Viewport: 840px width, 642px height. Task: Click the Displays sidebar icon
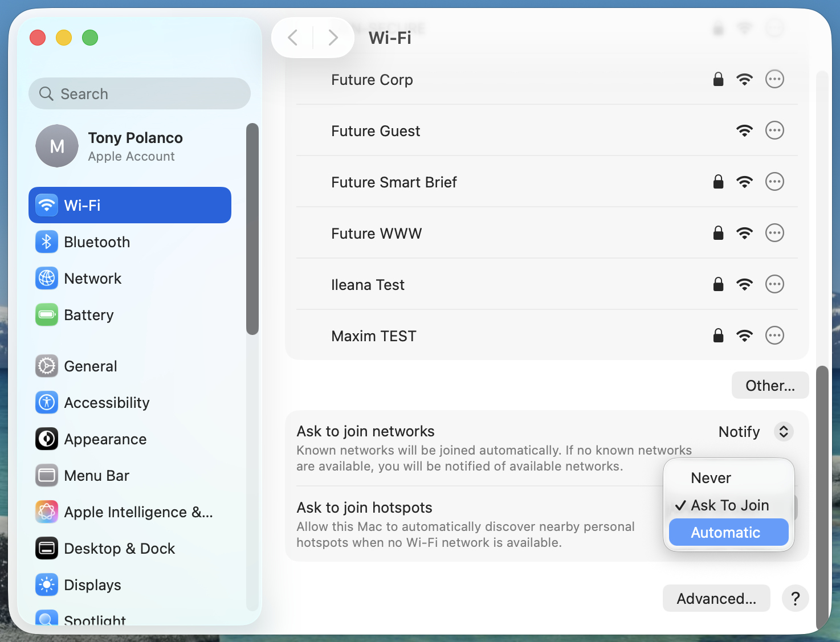pyautogui.click(x=47, y=585)
